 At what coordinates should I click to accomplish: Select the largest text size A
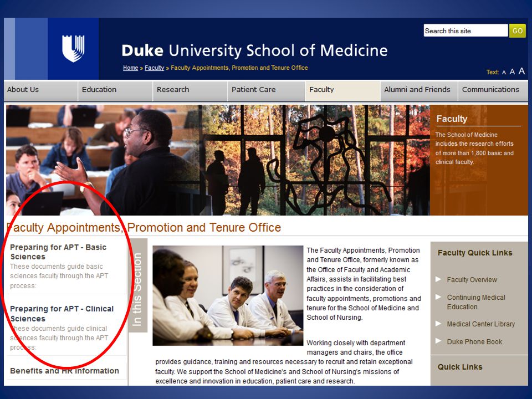pyautogui.click(x=522, y=71)
